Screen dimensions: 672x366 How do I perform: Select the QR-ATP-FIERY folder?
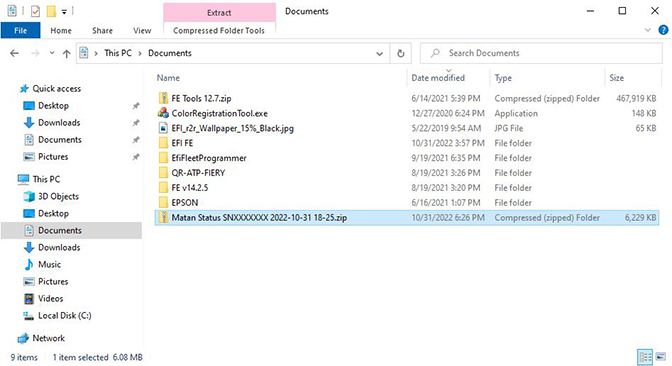(198, 173)
